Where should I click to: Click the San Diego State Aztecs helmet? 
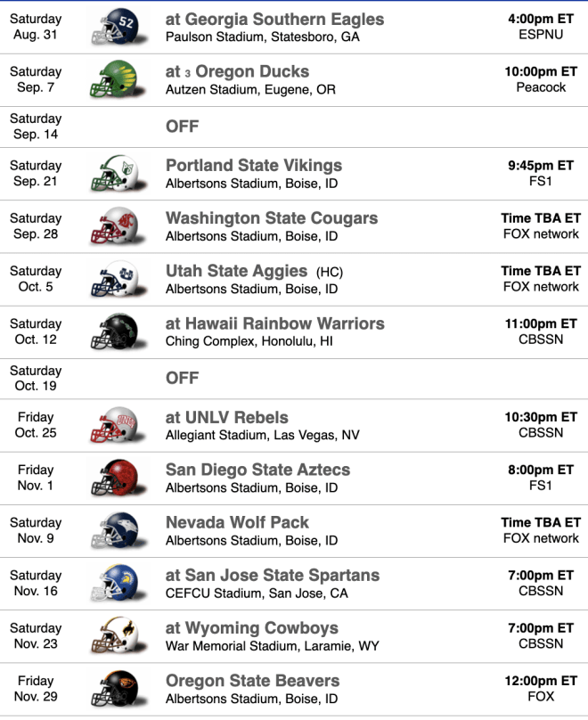(x=118, y=478)
